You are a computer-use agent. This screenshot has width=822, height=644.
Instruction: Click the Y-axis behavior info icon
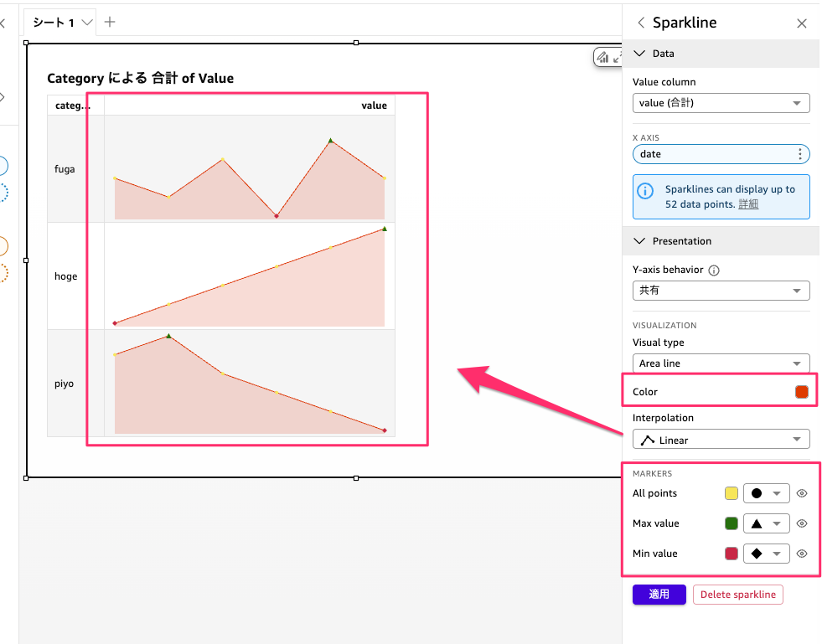click(x=714, y=270)
